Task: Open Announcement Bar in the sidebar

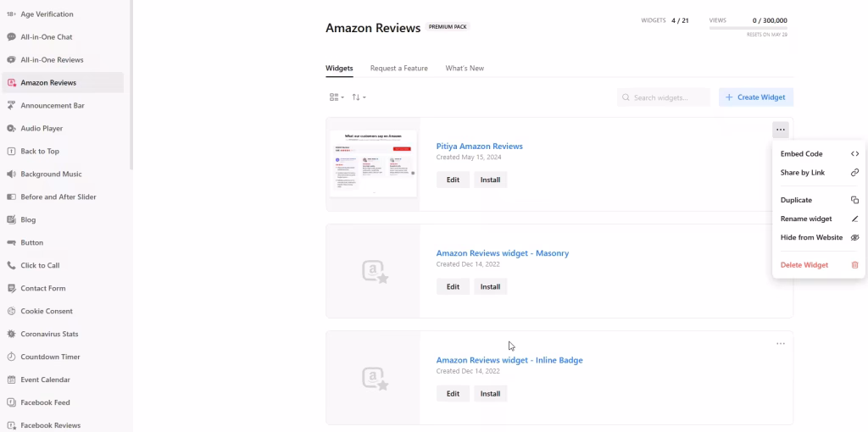Action: [63, 105]
